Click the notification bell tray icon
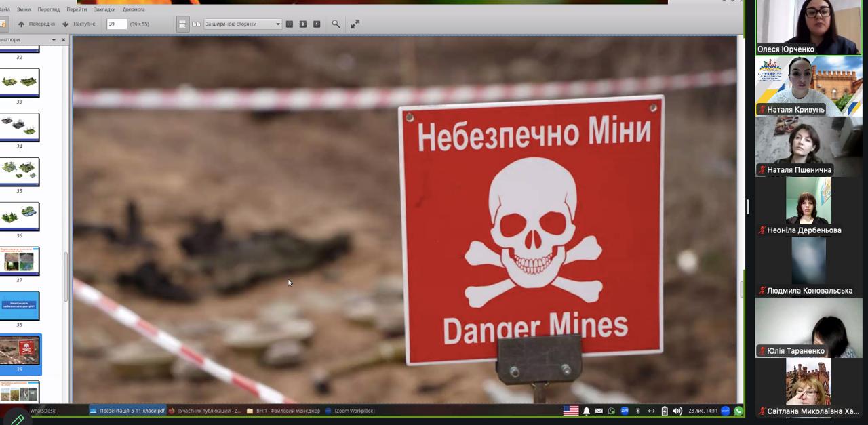The height and width of the screenshot is (425, 868). pos(587,411)
